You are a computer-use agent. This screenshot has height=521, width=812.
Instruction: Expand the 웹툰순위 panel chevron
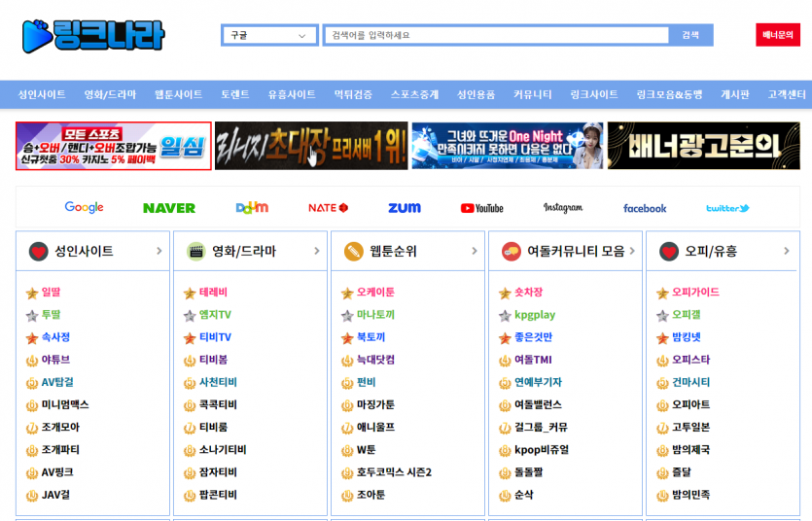(474, 251)
